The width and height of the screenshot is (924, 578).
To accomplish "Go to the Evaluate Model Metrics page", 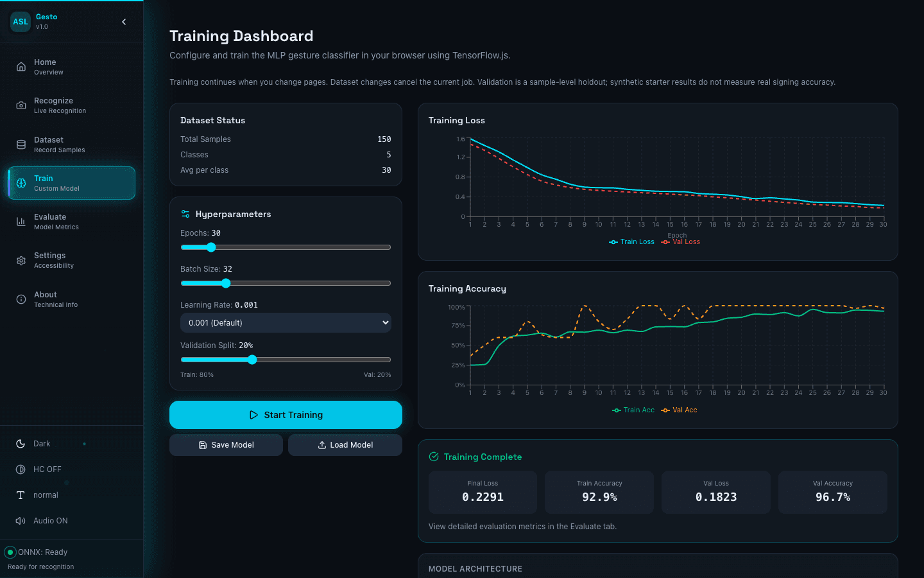I will point(71,222).
